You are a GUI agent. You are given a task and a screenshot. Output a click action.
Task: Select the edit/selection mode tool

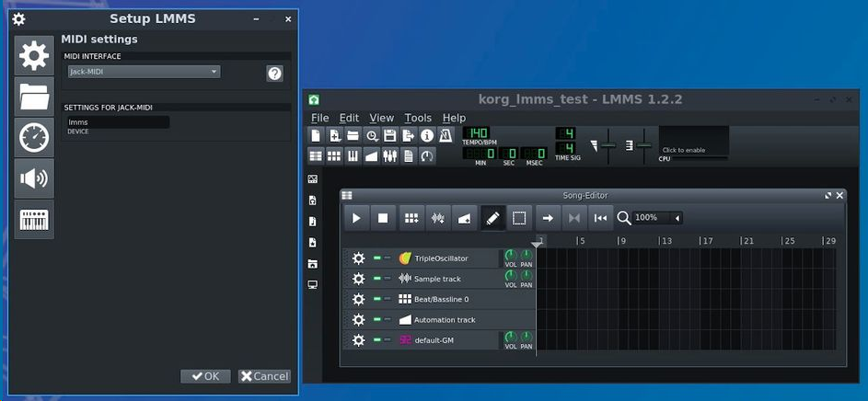pyautogui.click(x=519, y=218)
